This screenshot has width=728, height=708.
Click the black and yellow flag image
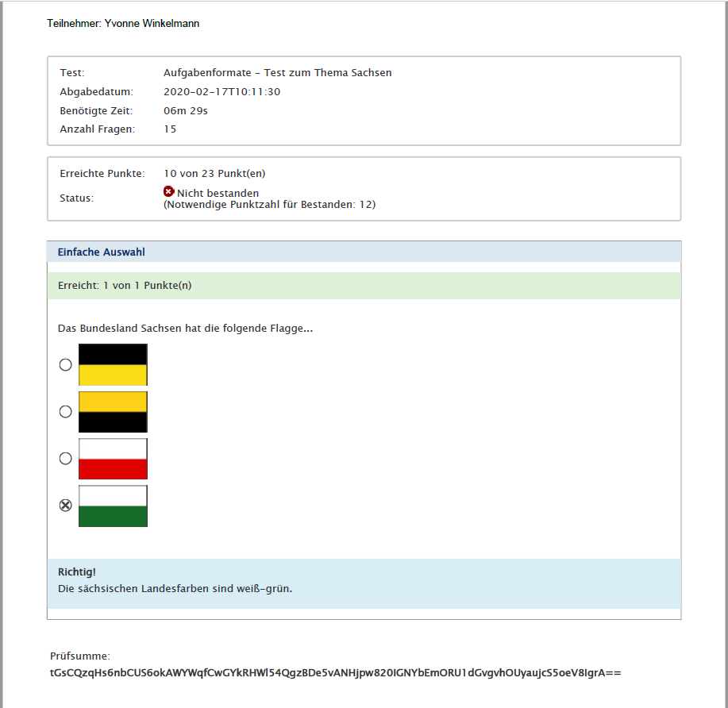[x=113, y=364]
